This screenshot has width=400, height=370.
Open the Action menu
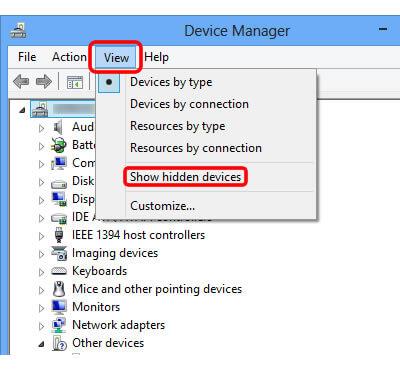[69, 57]
